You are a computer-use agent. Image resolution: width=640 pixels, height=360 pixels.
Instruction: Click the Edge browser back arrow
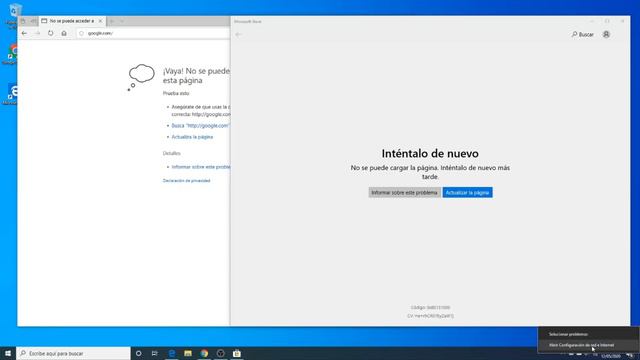[x=24, y=33]
